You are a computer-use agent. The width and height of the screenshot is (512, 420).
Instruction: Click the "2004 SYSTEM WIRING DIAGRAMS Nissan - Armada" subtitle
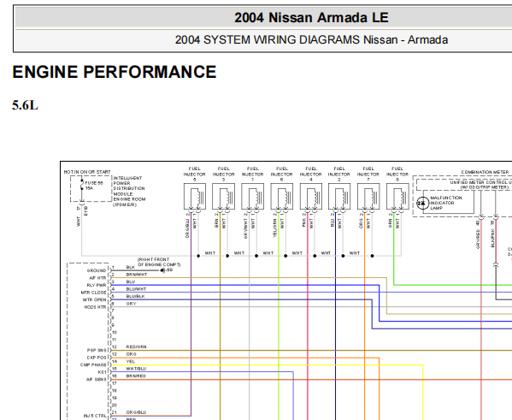click(311, 40)
